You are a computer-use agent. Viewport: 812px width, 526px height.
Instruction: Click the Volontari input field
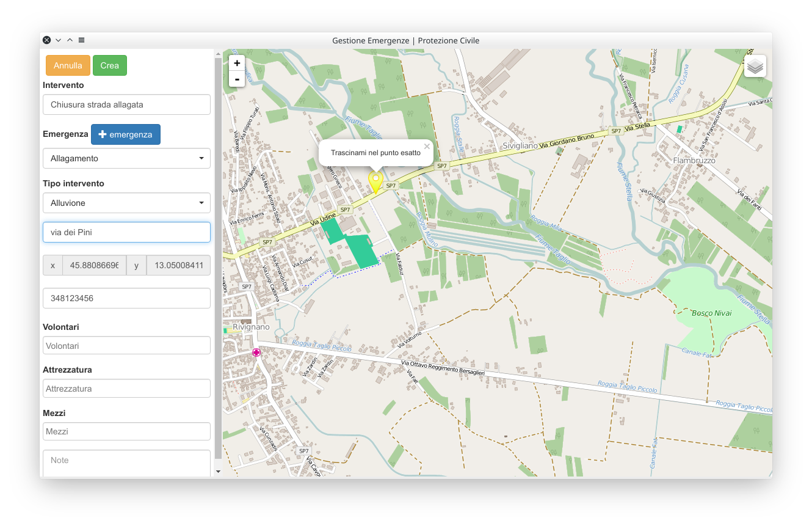click(126, 346)
